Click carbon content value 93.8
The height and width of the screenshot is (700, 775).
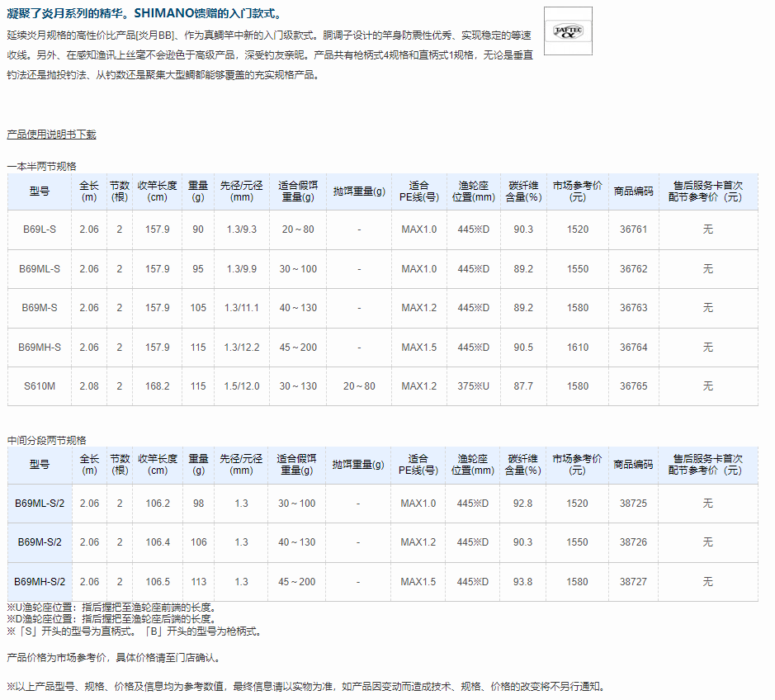[523, 582]
